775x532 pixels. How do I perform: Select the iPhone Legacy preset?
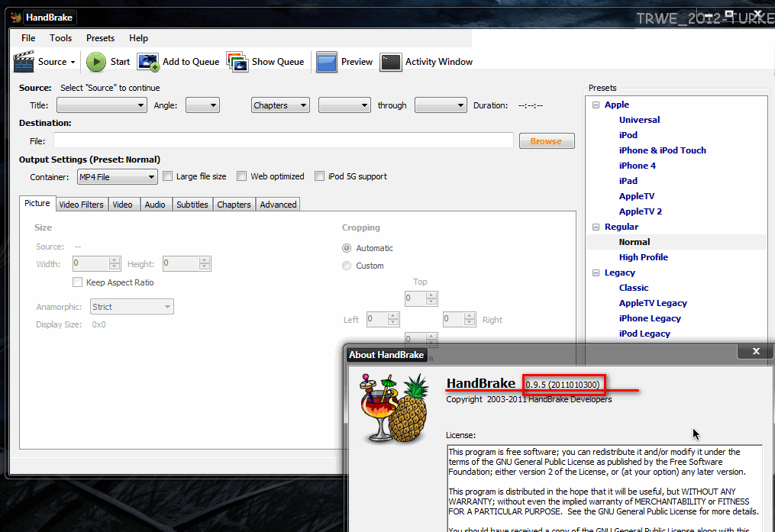click(650, 318)
